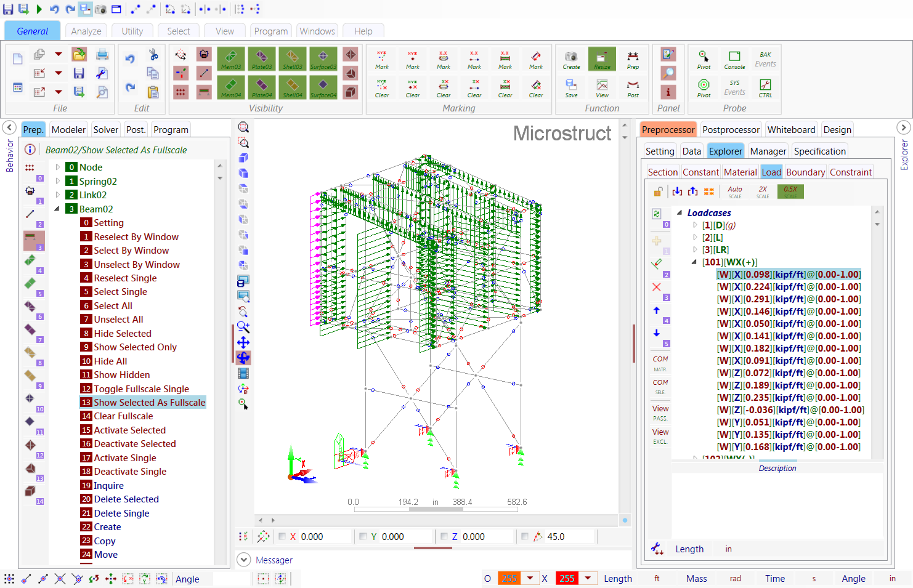Toggle the Y coordinate checkbox
The height and width of the screenshot is (588, 913).
pyautogui.click(x=363, y=536)
